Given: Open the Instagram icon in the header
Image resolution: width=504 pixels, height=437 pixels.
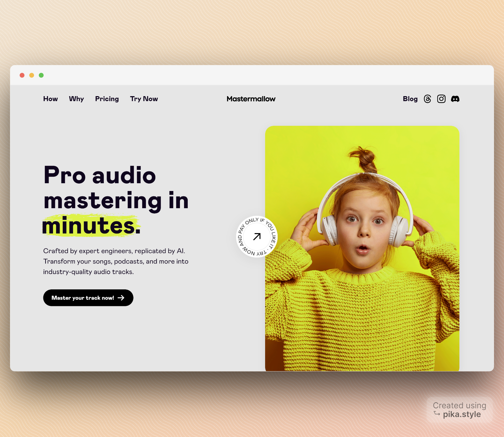Looking at the screenshot, I should [x=441, y=99].
